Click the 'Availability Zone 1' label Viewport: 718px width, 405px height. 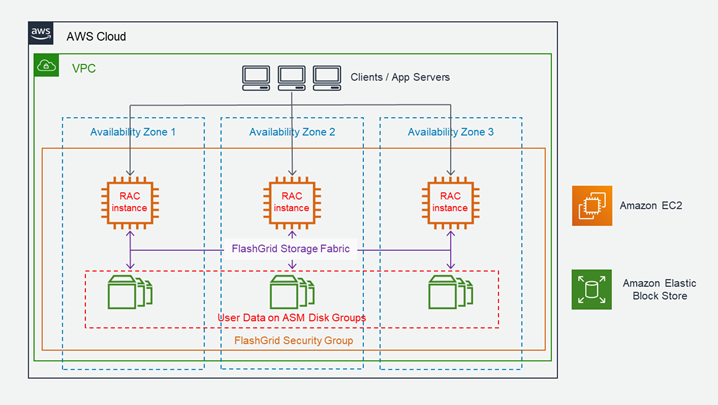133,132
